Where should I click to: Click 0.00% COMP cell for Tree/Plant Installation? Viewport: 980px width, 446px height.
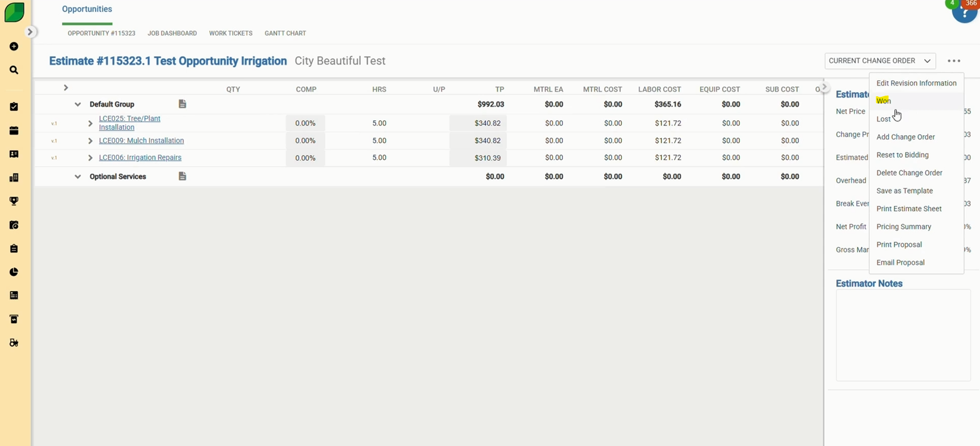click(305, 123)
